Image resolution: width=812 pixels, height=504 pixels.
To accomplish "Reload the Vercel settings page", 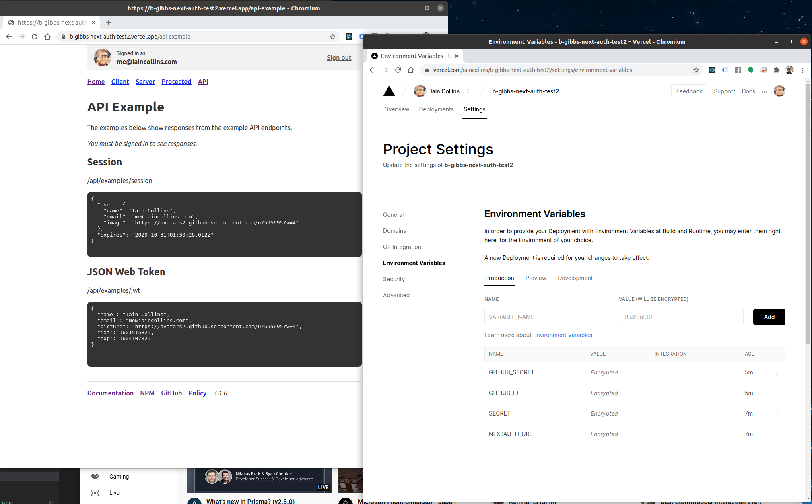I will tap(398, 70).
